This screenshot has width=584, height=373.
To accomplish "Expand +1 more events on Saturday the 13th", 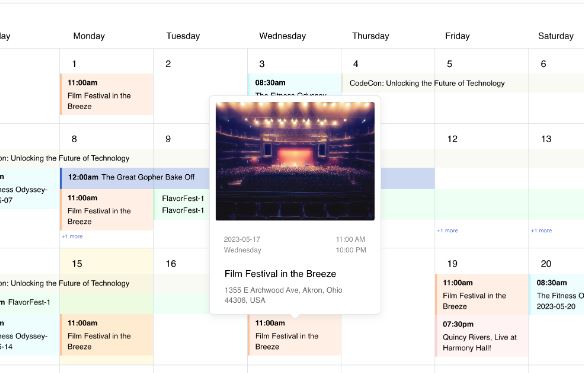I will [541, 231].
